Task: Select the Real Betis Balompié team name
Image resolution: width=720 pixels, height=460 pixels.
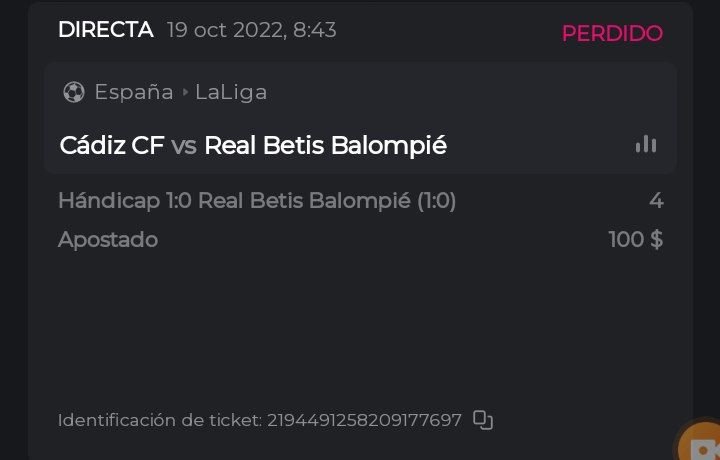Action: (x=325, y=146)
